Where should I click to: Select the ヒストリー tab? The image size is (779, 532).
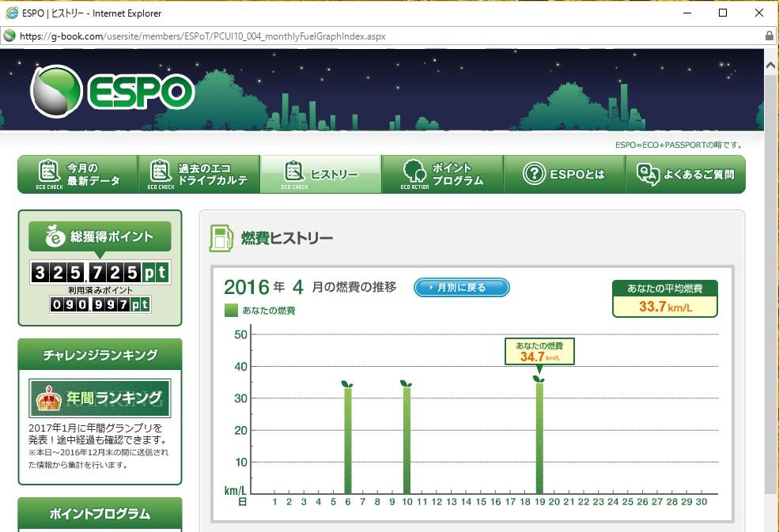tap(321, 175)
